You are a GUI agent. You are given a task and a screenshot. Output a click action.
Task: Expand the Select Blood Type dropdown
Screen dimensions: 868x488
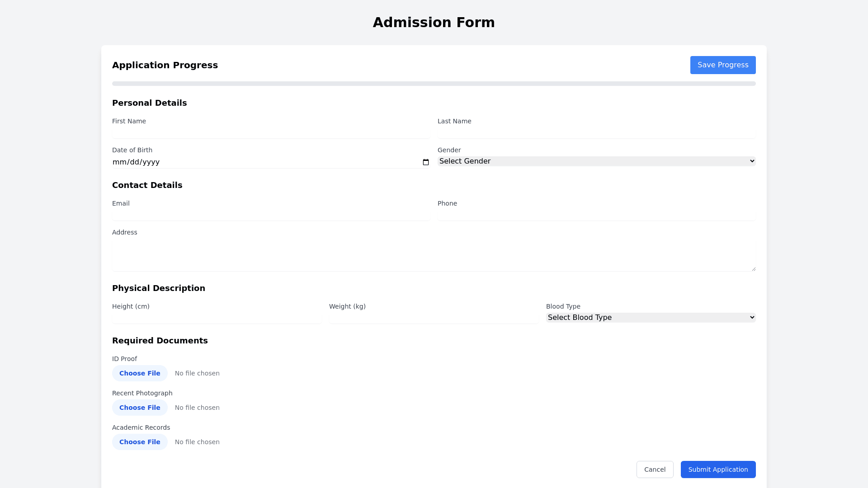point(650,318)
